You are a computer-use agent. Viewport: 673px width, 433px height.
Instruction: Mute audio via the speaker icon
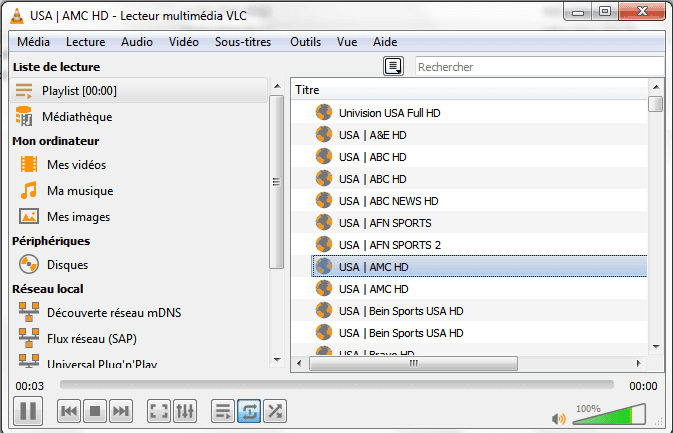point(558,418)
